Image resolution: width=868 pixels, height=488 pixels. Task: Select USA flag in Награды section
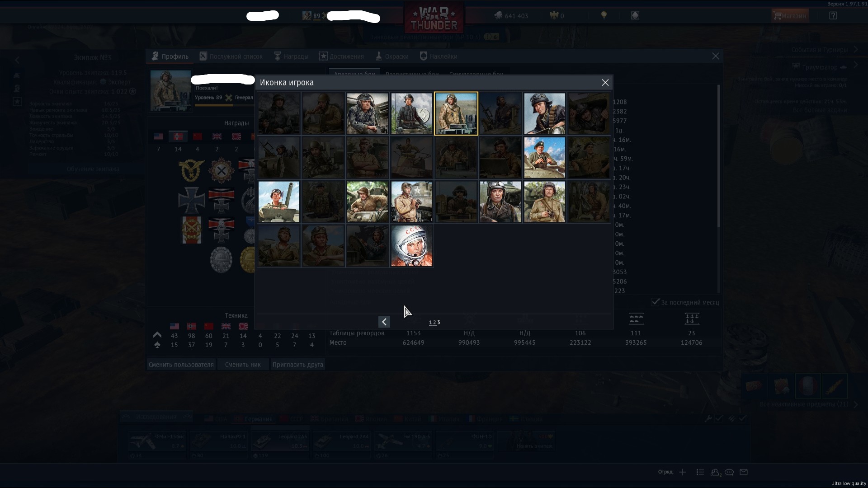pyautogui.click(x=158, y=136)
